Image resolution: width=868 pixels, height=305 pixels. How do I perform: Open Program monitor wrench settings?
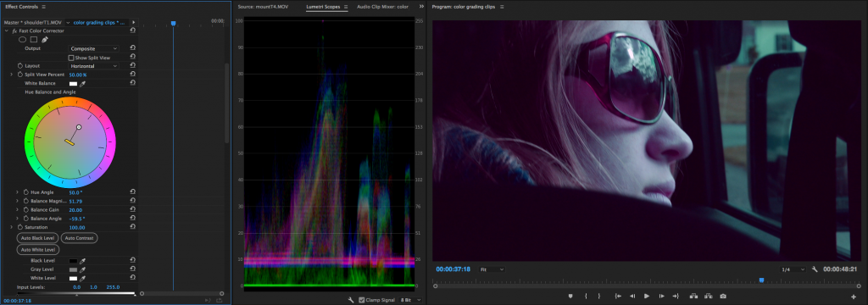coord(815,269)
